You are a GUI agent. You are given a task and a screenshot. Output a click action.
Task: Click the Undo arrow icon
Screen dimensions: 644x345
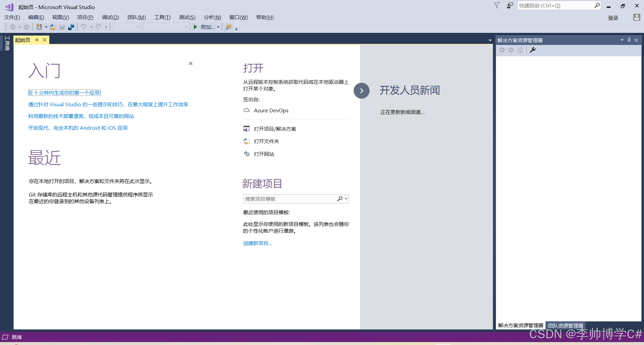(x=84, y=27)
